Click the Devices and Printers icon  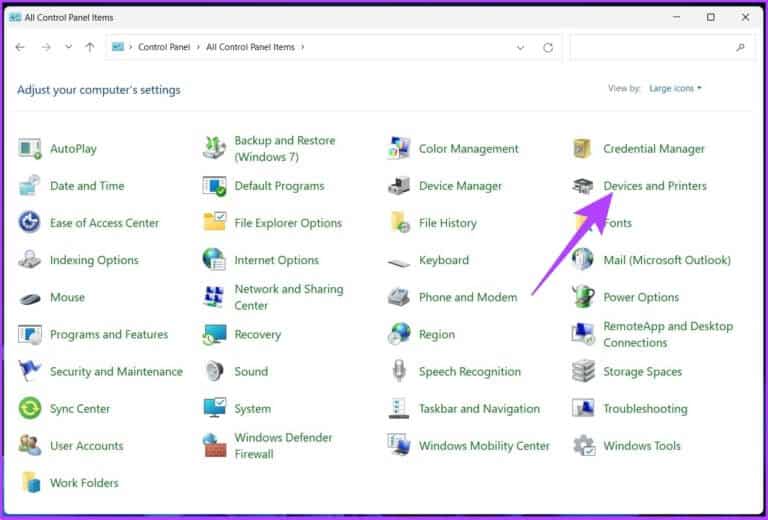583,186
